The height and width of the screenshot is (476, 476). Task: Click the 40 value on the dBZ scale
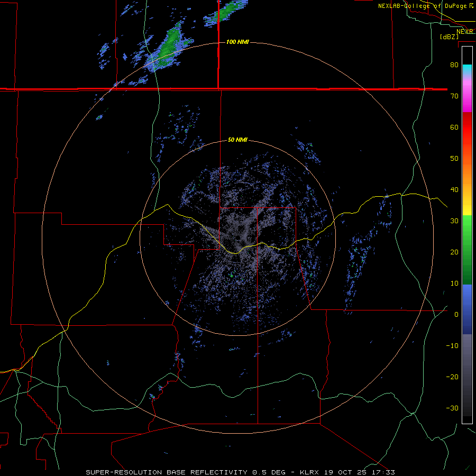coord(454,190)
